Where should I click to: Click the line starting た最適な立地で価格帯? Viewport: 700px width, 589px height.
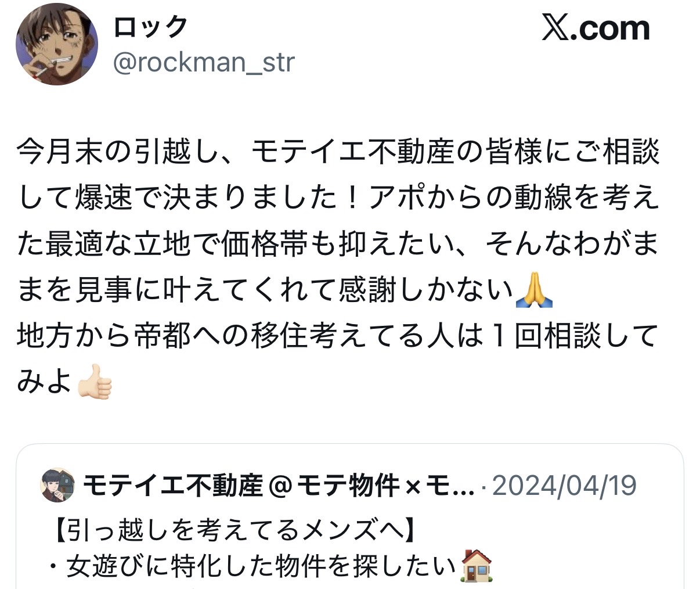(x=338, y=245)
